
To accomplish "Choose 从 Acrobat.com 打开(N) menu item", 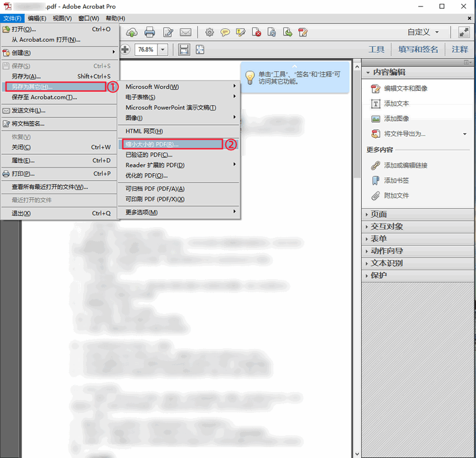I will [x=59, y=40].
